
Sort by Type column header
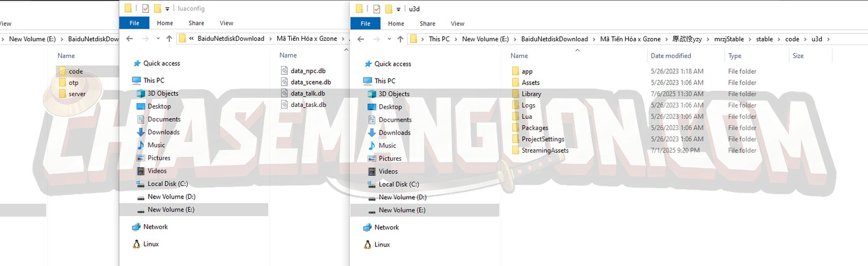(735, 56)
